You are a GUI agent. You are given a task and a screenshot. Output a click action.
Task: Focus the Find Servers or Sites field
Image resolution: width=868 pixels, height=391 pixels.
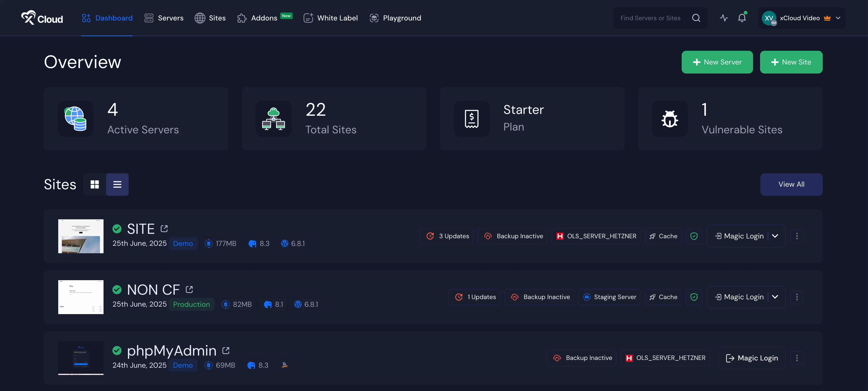pos(650,18)
